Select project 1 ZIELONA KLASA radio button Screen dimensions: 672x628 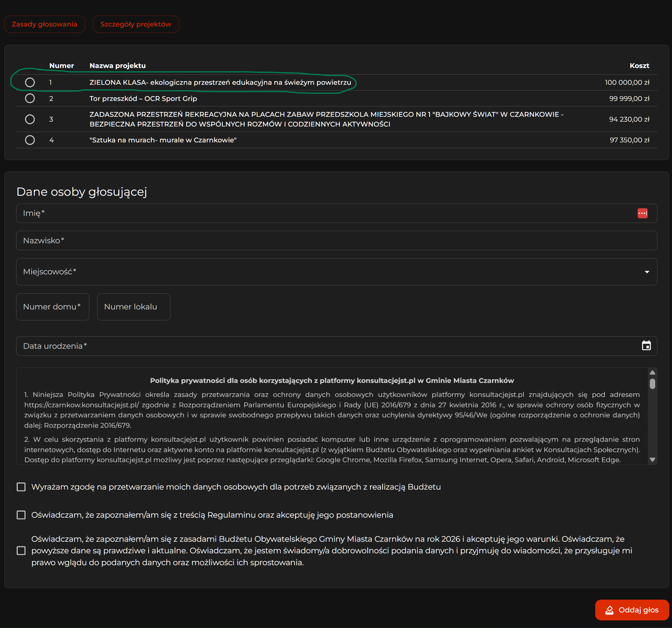click(x=30, y=82)
